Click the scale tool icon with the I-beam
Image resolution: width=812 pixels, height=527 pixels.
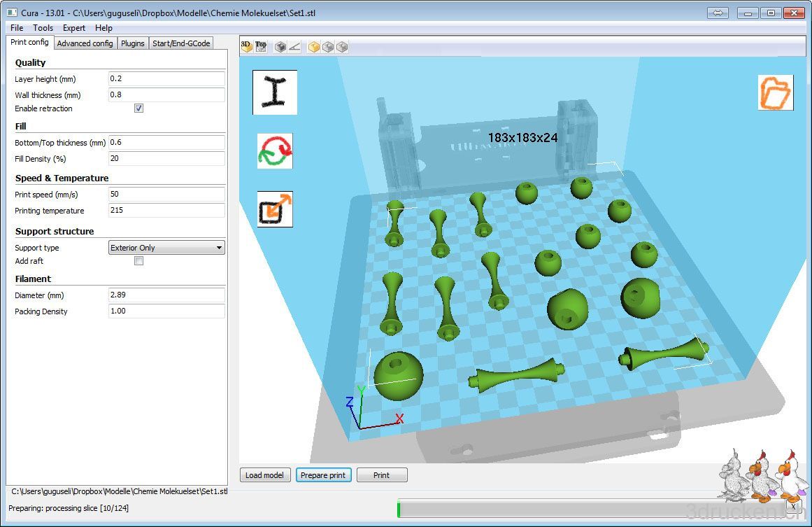[x=274, y=92]
